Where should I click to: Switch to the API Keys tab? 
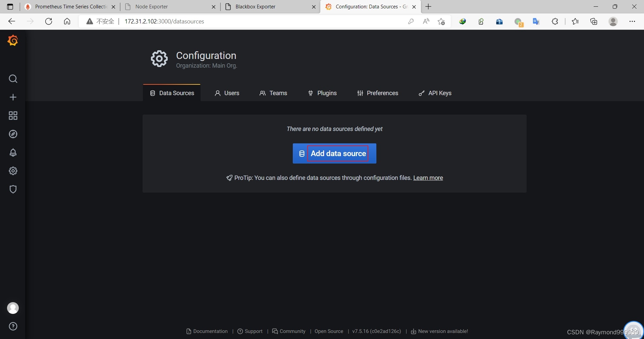tap(435, 93)
